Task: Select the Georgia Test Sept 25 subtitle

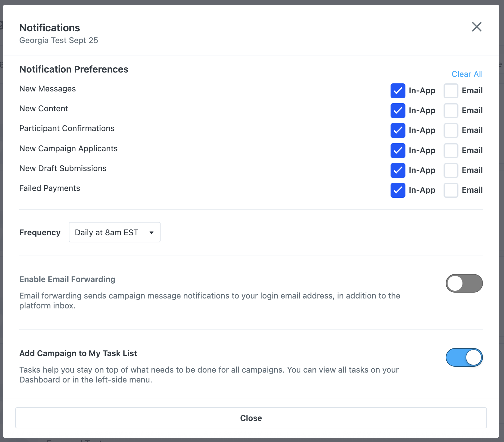Action: [x=59, y=40]
